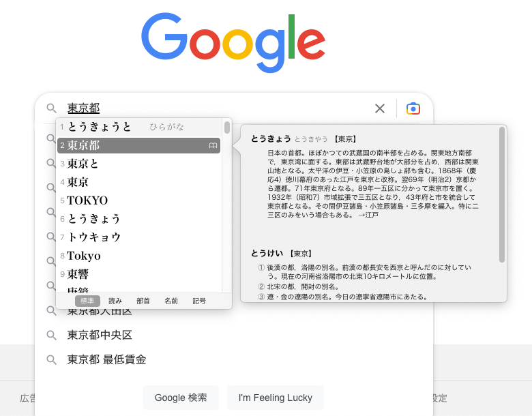Select the Google logo

coord(233,42)
